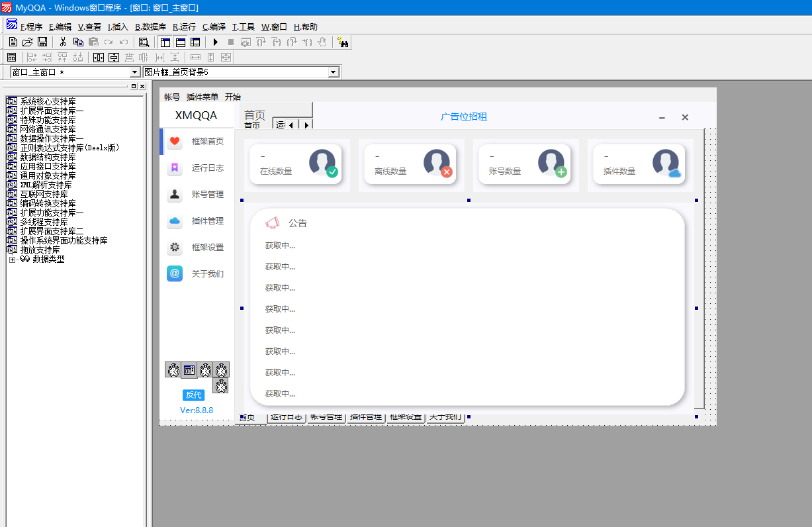Click the Run (play) toolbar button
812x527 pixels.
[x=216, y=42]
